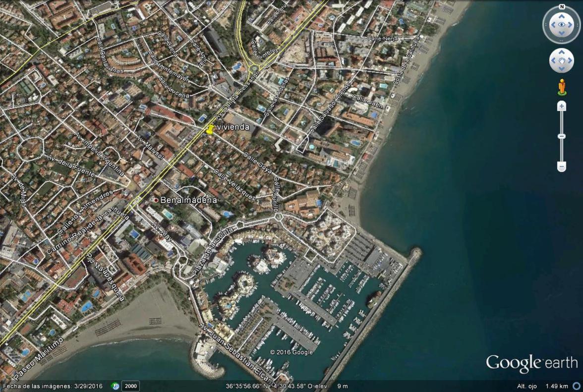Tilt view down with the look joystick arrow
583x392 pixels.
[x=561, y=33]
